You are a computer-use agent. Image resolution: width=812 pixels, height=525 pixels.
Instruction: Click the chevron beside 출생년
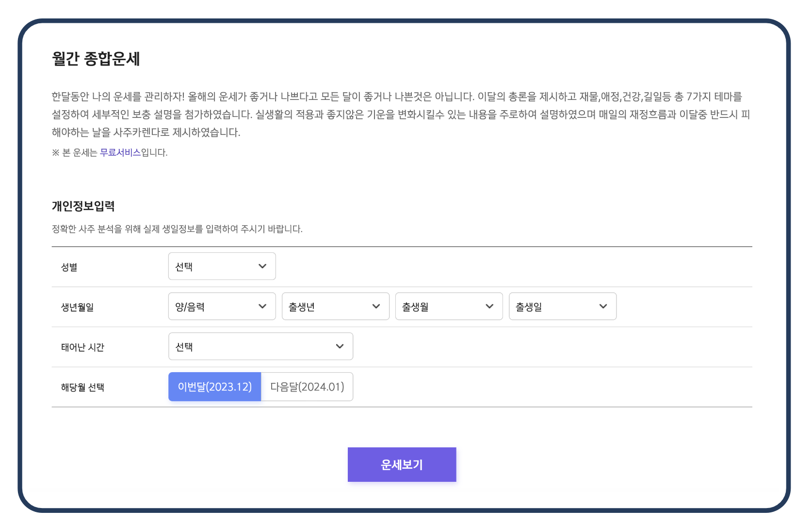[376, 306]
